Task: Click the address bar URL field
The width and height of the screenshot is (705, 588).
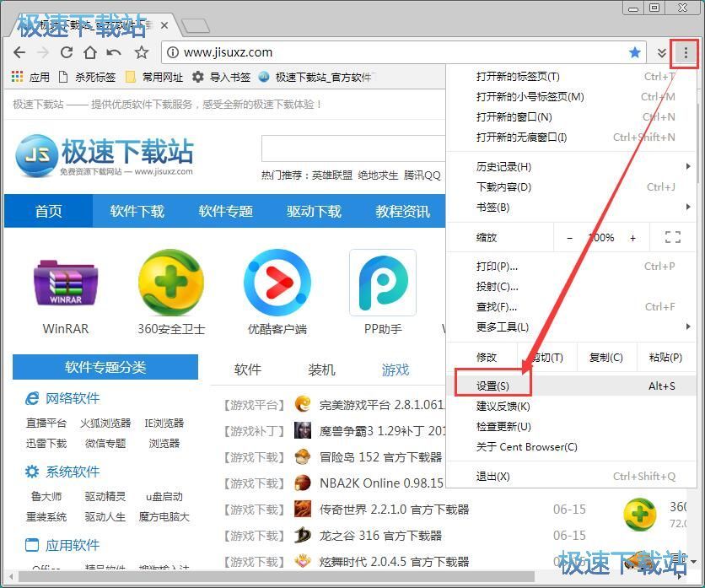Action: 402,52
